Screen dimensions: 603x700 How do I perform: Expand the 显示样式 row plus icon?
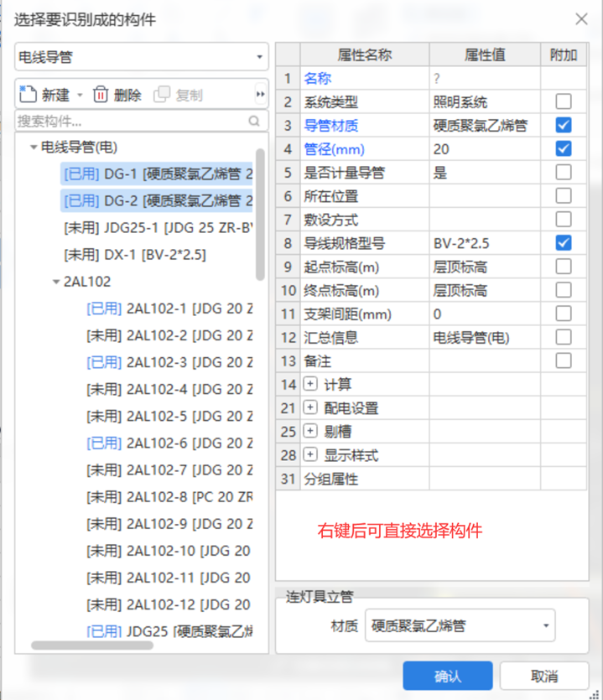click(x=310, y=455)
